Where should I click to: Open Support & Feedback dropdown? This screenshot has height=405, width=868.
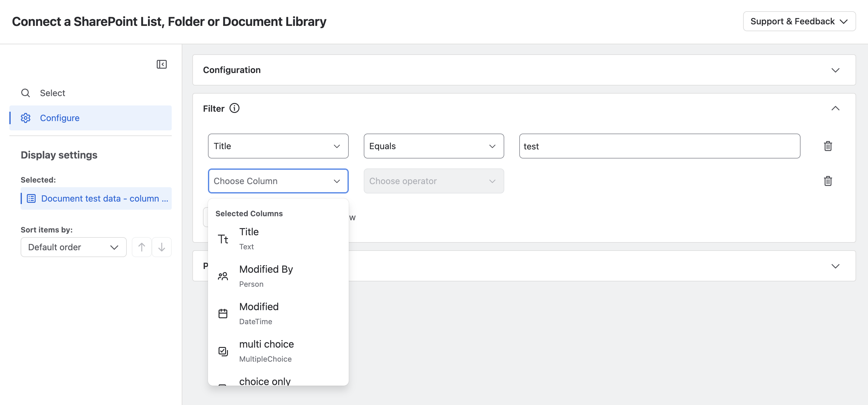point(799,21)
